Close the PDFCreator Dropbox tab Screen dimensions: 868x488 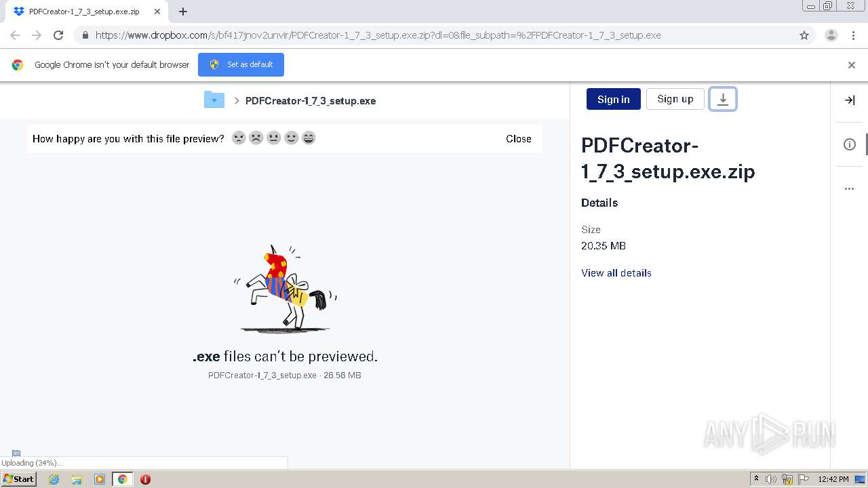click(157, 12)
